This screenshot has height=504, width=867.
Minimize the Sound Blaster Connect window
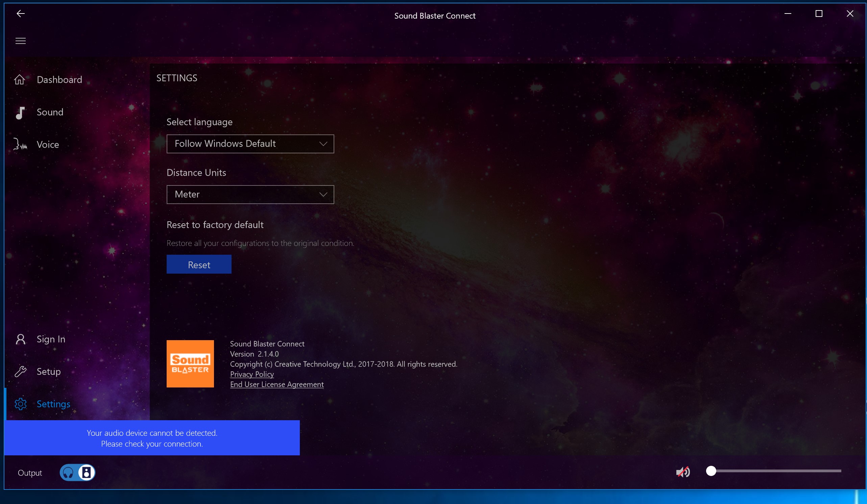[x=788, y=14]
